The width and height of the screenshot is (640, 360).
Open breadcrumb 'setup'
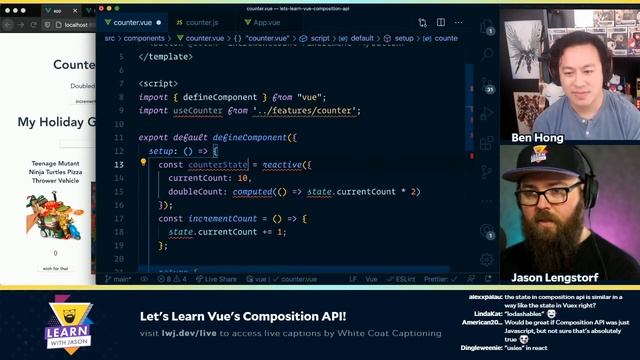399,38
